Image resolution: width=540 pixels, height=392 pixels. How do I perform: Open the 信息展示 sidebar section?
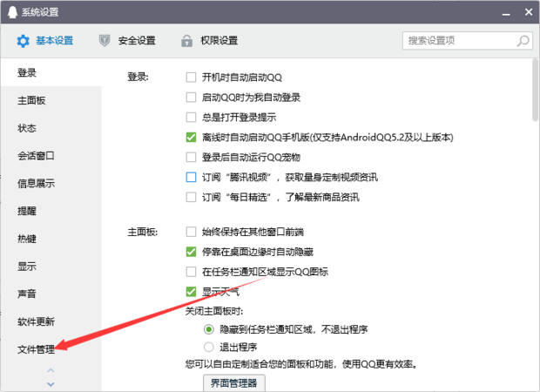pos(51,183)
